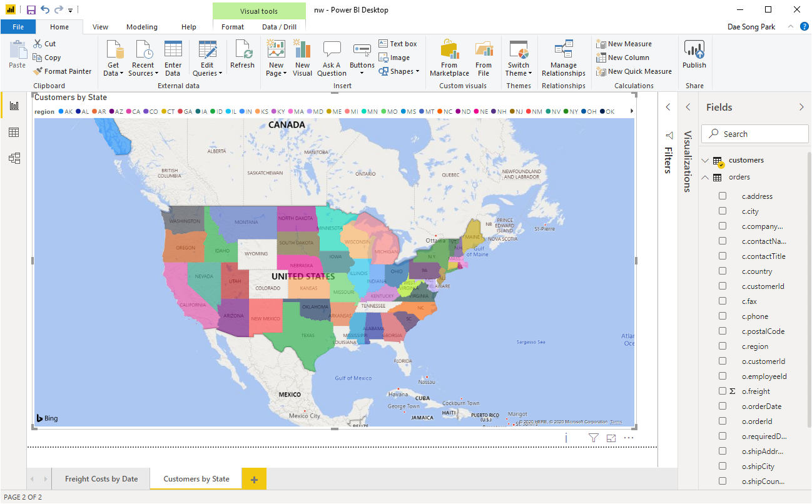
Task: Collapse the Fields pane arrow
Action: point(801,107)
